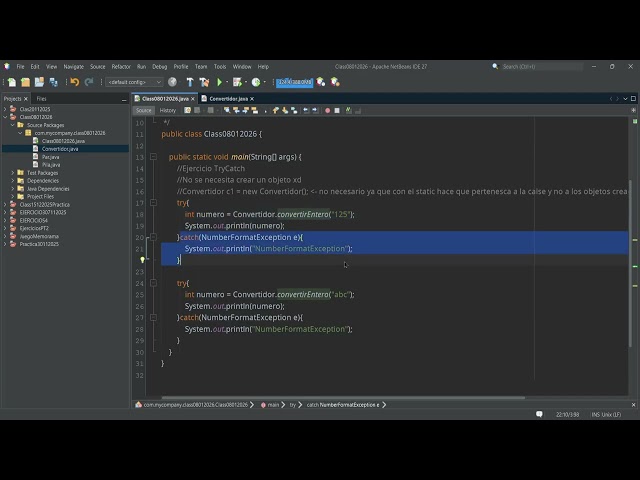Open the default config dropdown
This screenshot has width=640, height=480.
tap(134, 82)
